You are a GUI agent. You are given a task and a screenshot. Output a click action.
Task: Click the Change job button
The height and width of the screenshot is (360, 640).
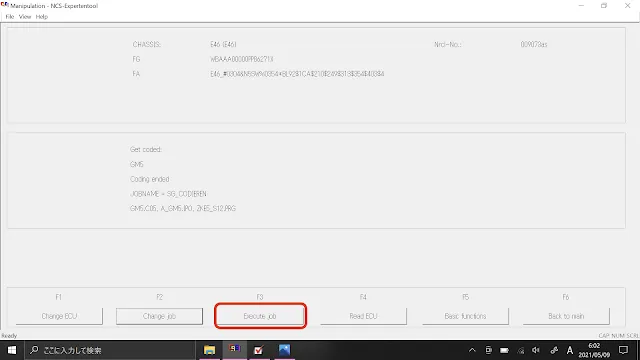pos(159,316)
